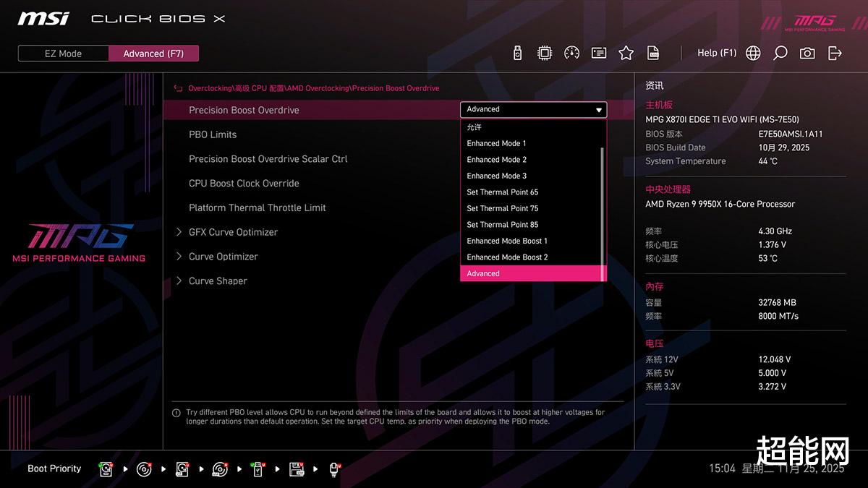Choose Enhanced Mode 1 option
The height and width of the screenshot is (488, 868).
(532, 143)
